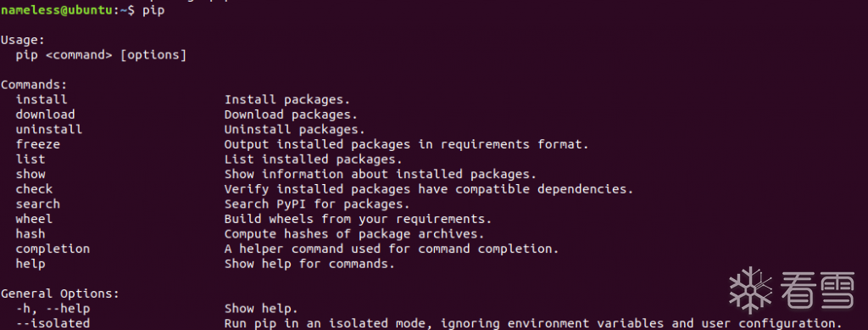Click the nameless@ubuntu prompt text
The image size is (868, 330).
pos(56,10)
